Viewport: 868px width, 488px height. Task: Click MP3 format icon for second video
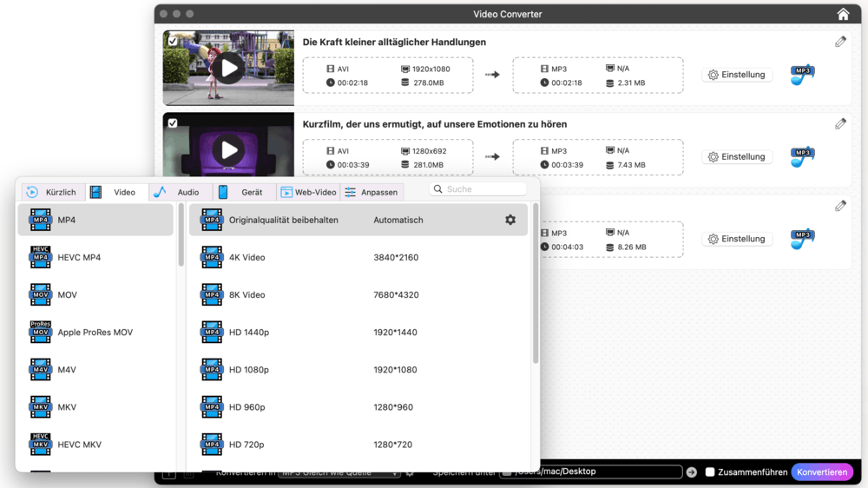[802, 157]
